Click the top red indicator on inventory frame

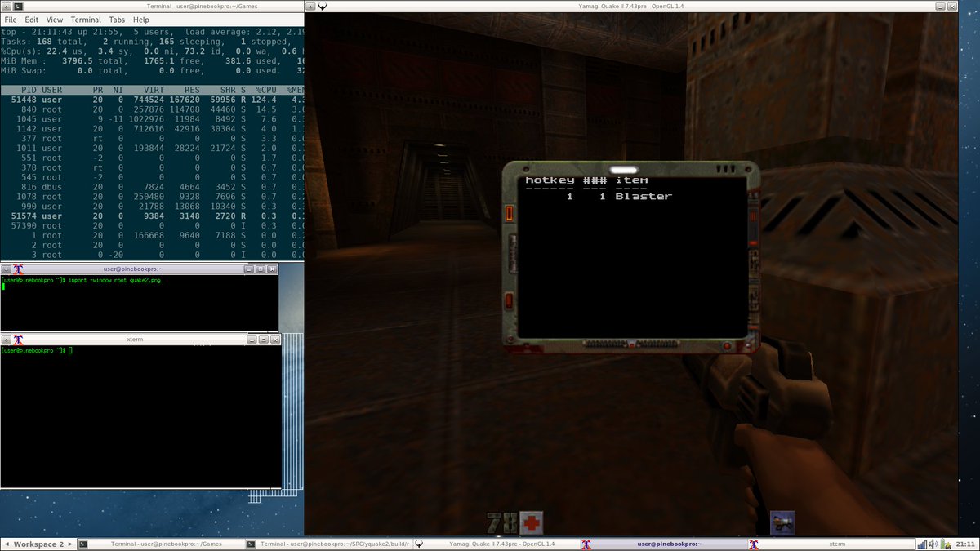coord(509,214)
